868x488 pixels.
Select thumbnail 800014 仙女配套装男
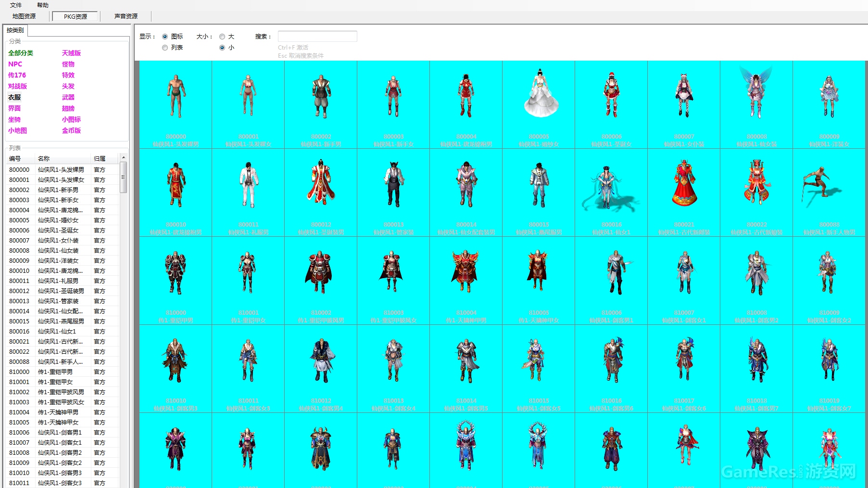point(466,193)
